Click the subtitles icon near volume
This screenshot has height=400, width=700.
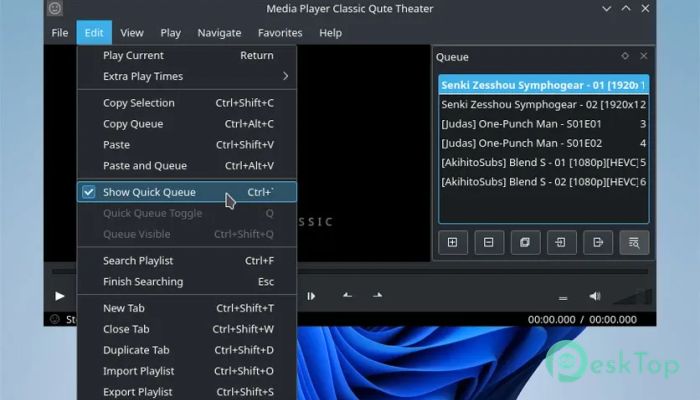pyautogui.click(x=563, y=298)
